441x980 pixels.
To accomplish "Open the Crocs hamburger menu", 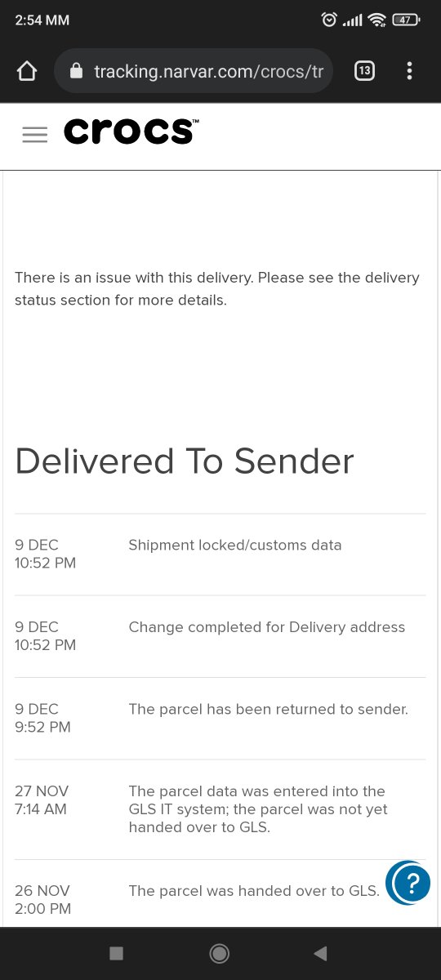I will 35,135.
